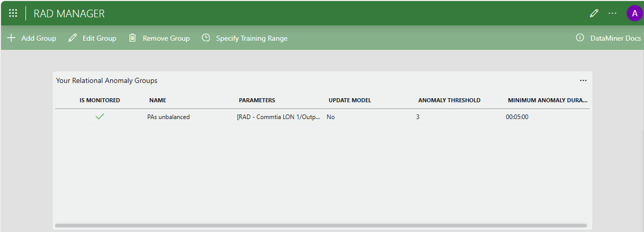This screenshot has width=644, height=232.
Task: Open the app launcher grid icon
Action: coord(13,14)
